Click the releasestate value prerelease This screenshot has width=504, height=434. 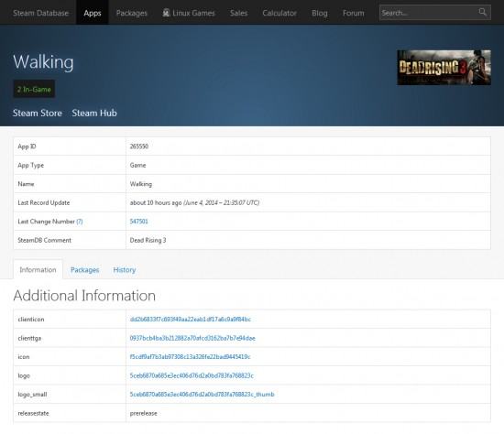(143, 413)
